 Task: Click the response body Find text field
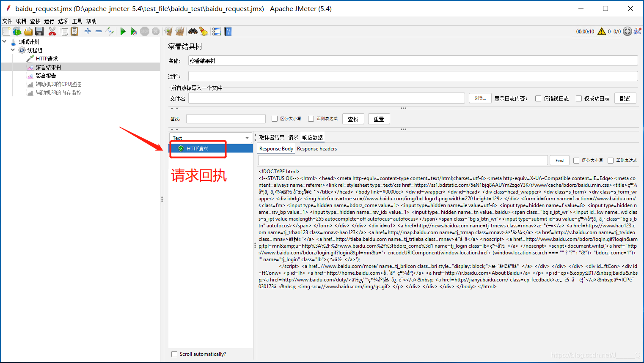403,161
